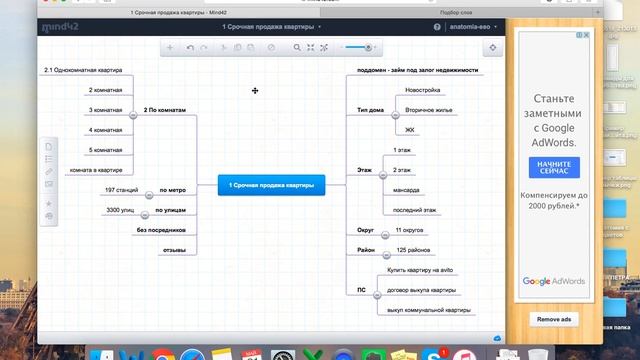Open the note page icon in side panel
Image resolution: width=640 pixels, height=360 pixels.
click(49, 147)
